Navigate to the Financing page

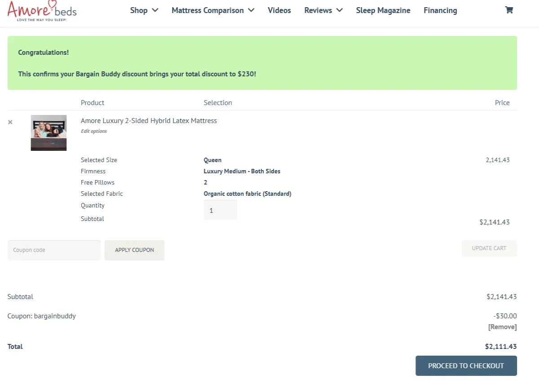coord(440,10)
